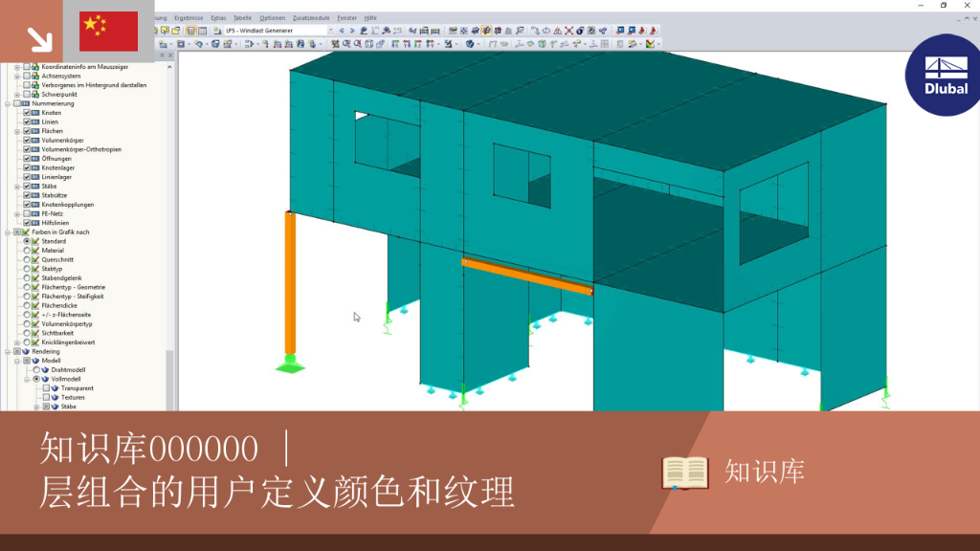The width and height of the screenshot is (980, 551).
Task: Open the LF5 Windlast Generierer load case dropdown
Action: [x=330, y=31]
